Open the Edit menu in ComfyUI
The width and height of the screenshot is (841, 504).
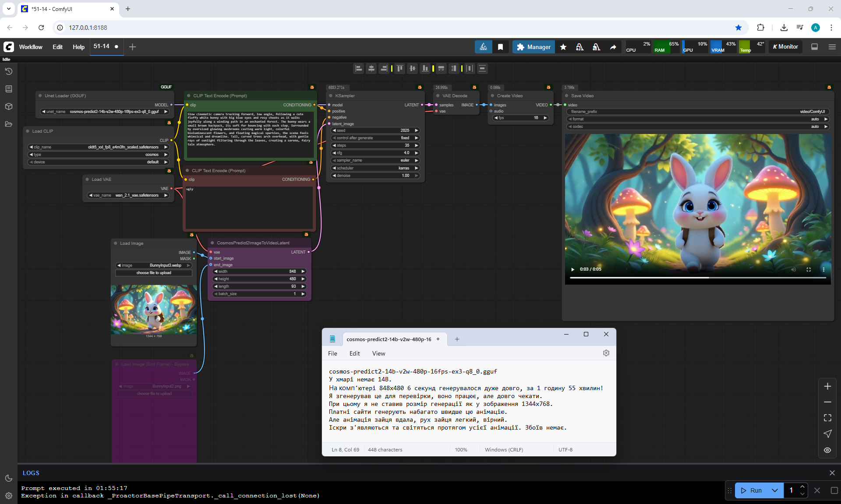coord(57,47)
